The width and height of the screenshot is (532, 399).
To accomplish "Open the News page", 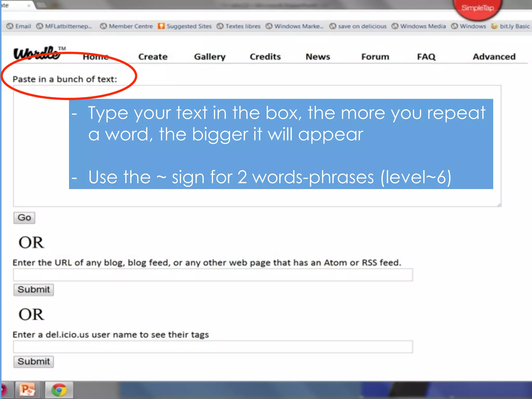I will [x=318, y=57].
